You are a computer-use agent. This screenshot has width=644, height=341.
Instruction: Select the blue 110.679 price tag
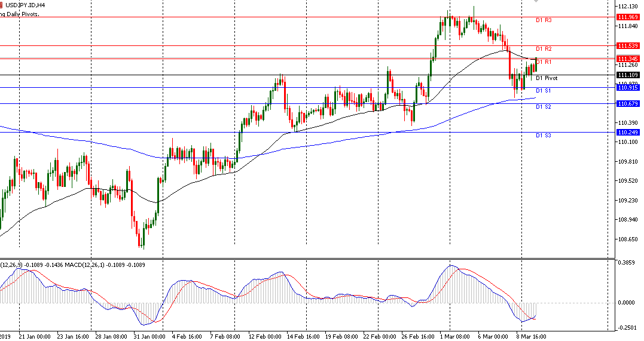pyautogui.click(x=628, y=104)
